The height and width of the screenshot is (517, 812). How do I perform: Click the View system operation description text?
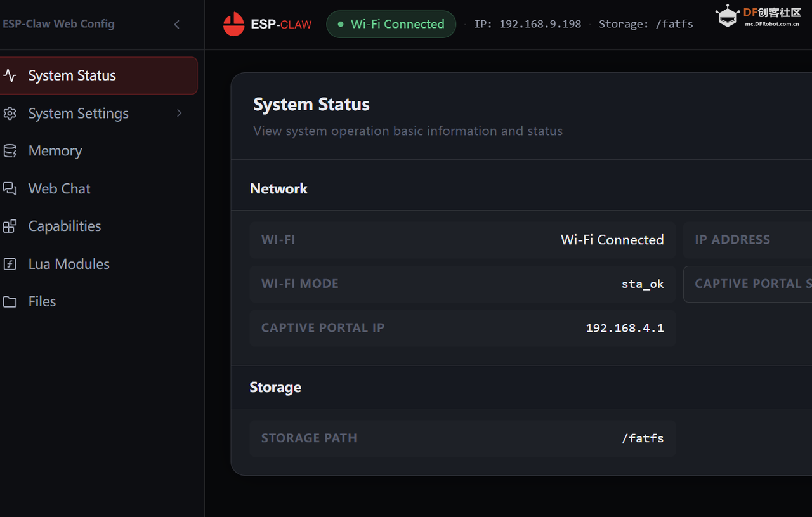[408, 131]
